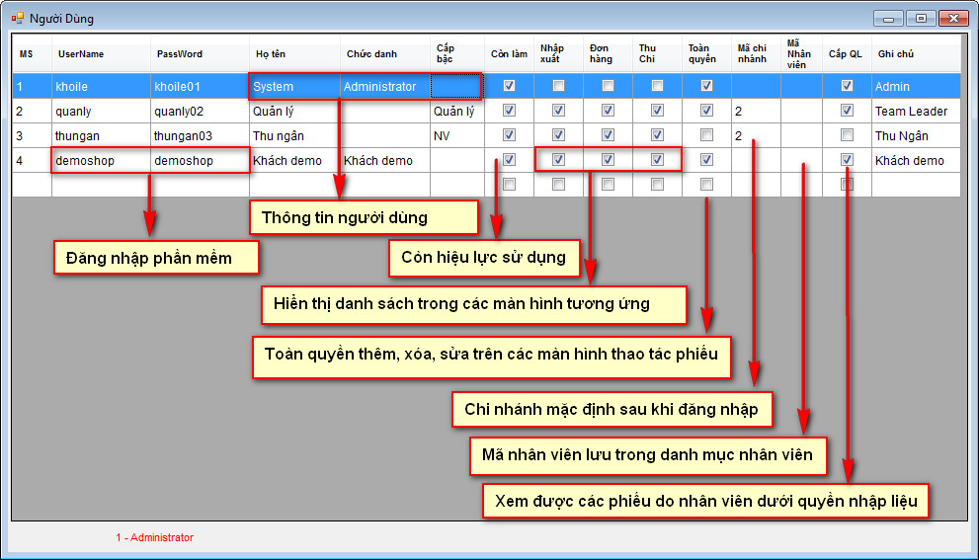Select 'Khách demo' in the Chức danh column
This screenshot has height=560, width=979.
(385, 160)
